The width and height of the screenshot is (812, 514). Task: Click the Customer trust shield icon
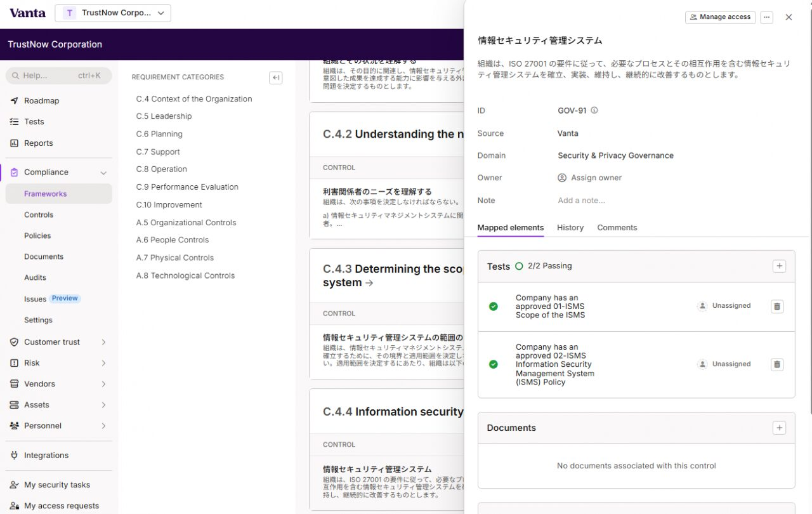coord(15,342)
